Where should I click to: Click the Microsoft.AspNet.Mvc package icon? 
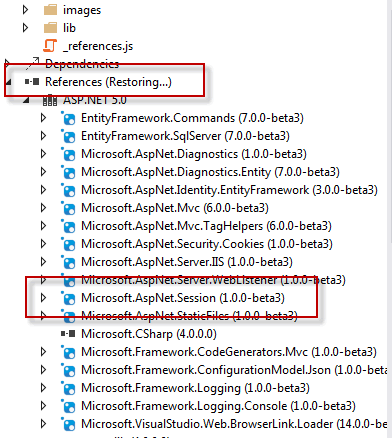click(68, 208)
